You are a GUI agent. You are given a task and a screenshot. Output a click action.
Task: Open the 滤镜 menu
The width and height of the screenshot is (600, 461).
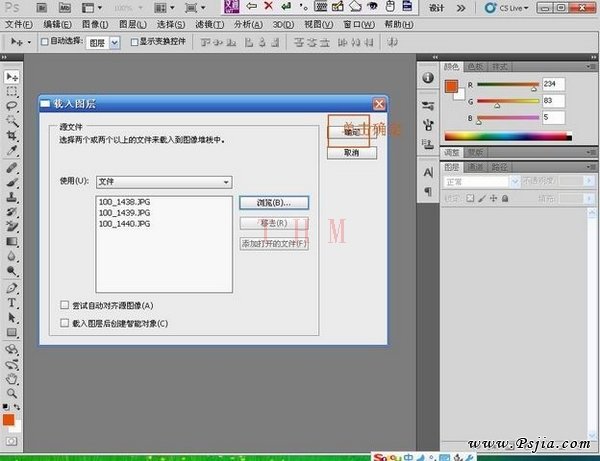click(x=208, y=23)
